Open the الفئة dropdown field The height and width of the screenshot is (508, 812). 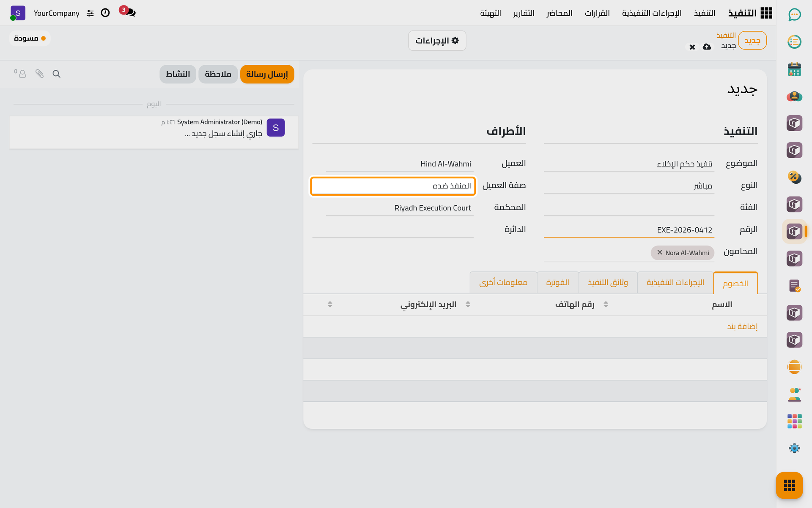629,207
